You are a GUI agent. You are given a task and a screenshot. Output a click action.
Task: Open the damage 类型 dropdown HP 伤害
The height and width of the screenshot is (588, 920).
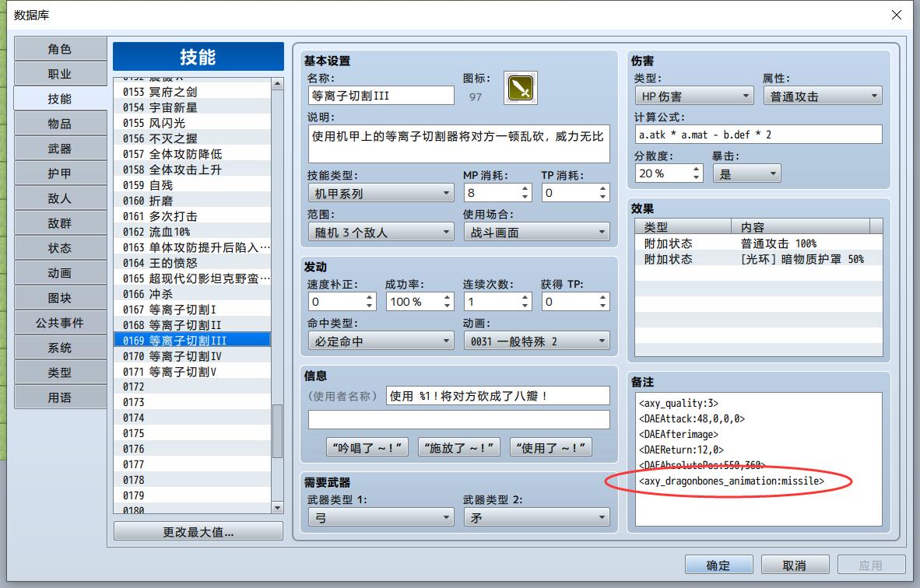click(x=694, y=96)
